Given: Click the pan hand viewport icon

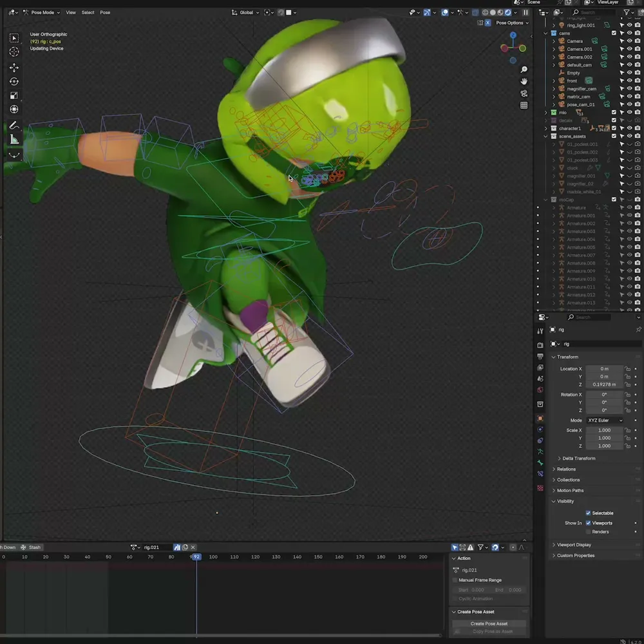Looking at the screenshot, I should [x=524, y=81].
